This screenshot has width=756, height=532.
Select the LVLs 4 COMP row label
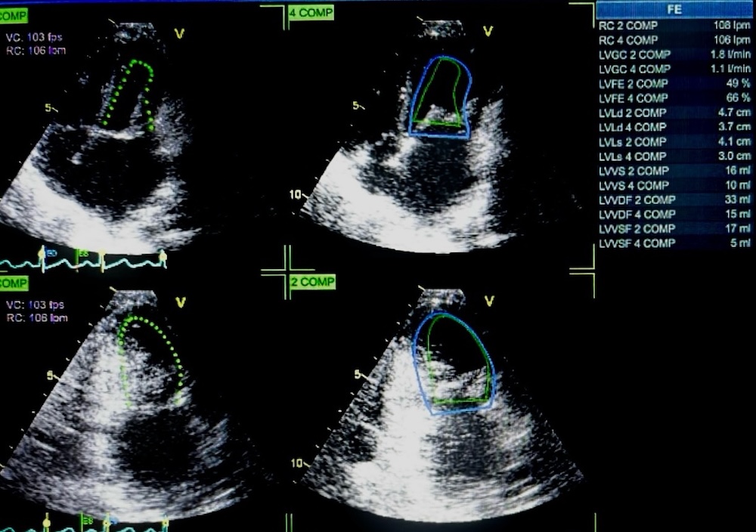click(633, 156)
